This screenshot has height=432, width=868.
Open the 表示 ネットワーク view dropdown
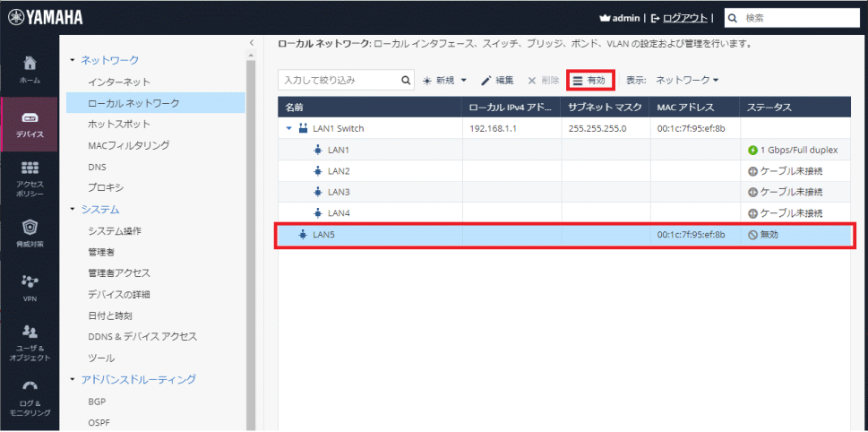(x=687, y=81)
